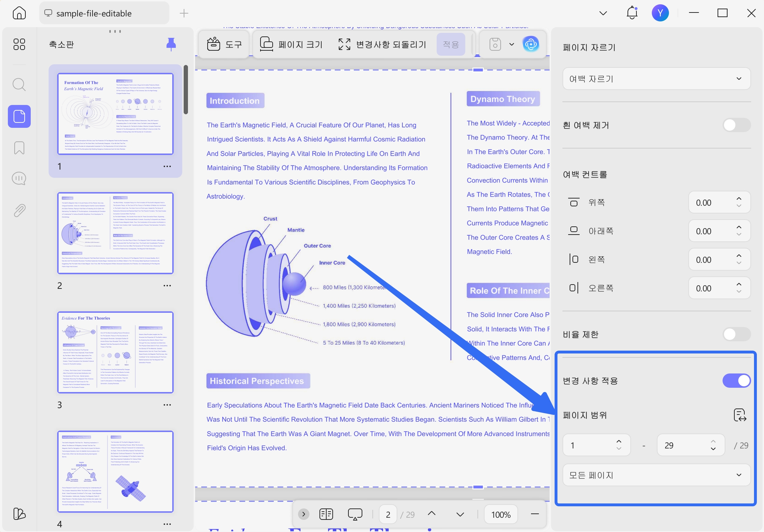The image size is (764, 532).
Task: Increase the 위쪽 margin stepper
Action: pos(739,199)
